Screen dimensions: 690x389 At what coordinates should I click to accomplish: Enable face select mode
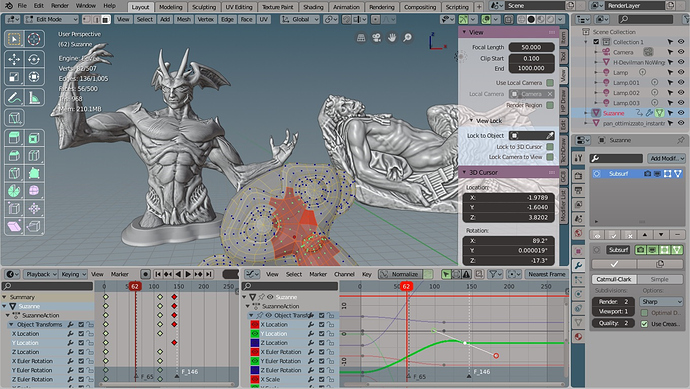[x=106, y=19]
